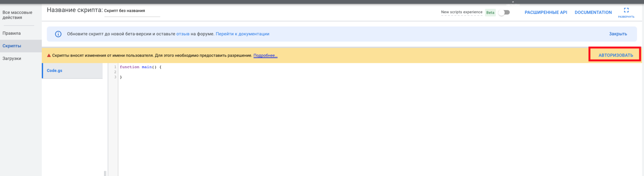Screen dimensions: 644x176
Task: Click the red warning triangle icon
Action: [x=49, y=55]
